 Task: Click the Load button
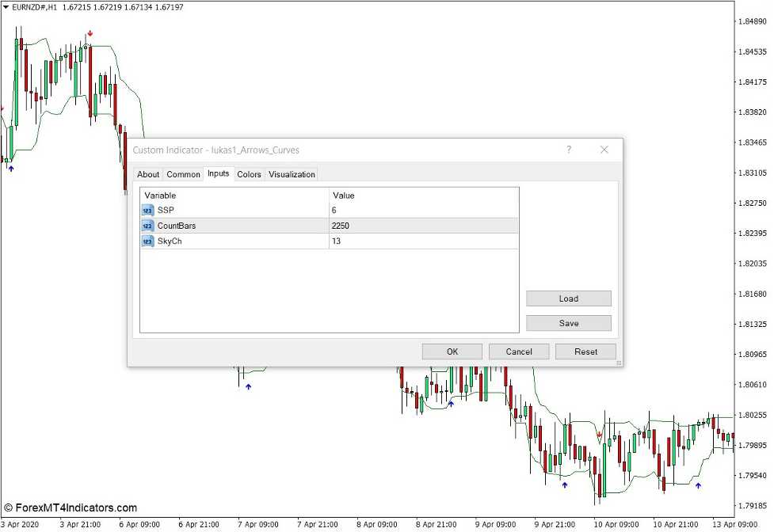(x=568, y=298)
